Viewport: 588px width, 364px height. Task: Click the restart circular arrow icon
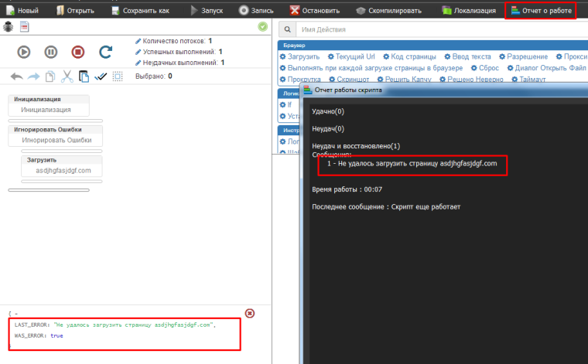(x=77, y=52)
